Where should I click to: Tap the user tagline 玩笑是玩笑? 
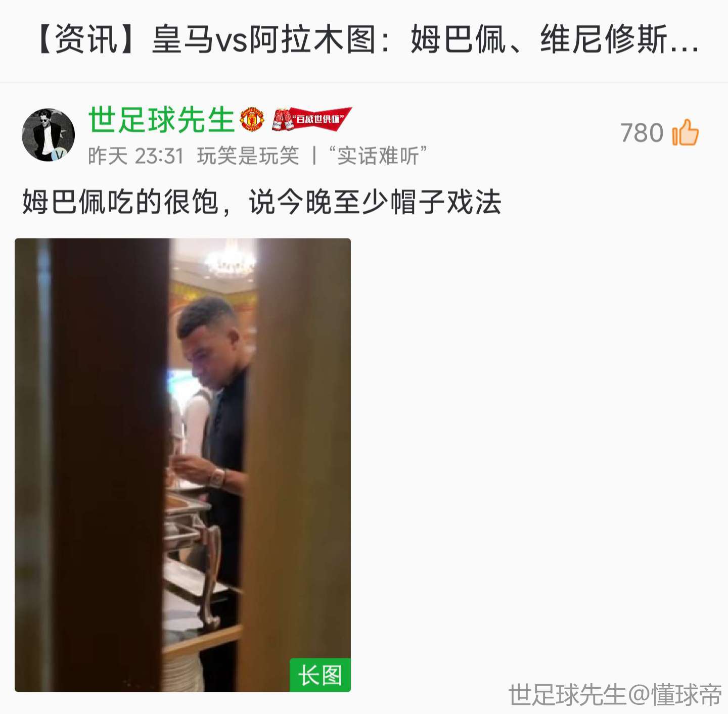click(x=248, y=156)
